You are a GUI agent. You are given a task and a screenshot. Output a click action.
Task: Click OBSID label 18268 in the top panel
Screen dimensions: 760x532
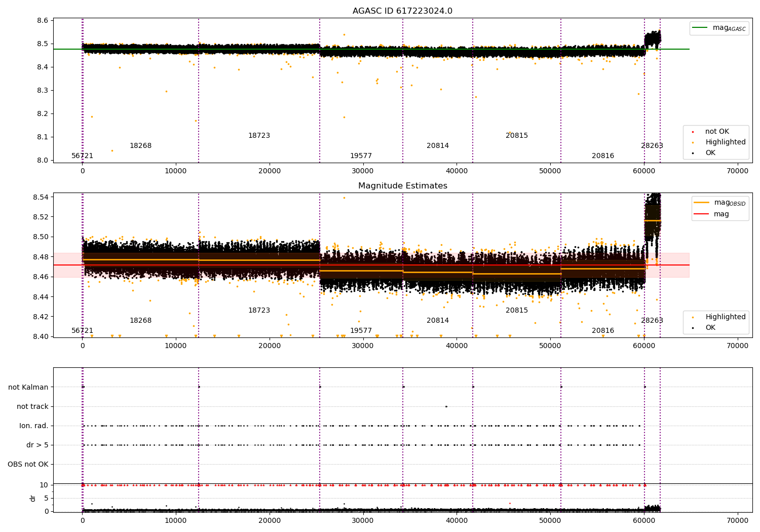pos(140,146)
